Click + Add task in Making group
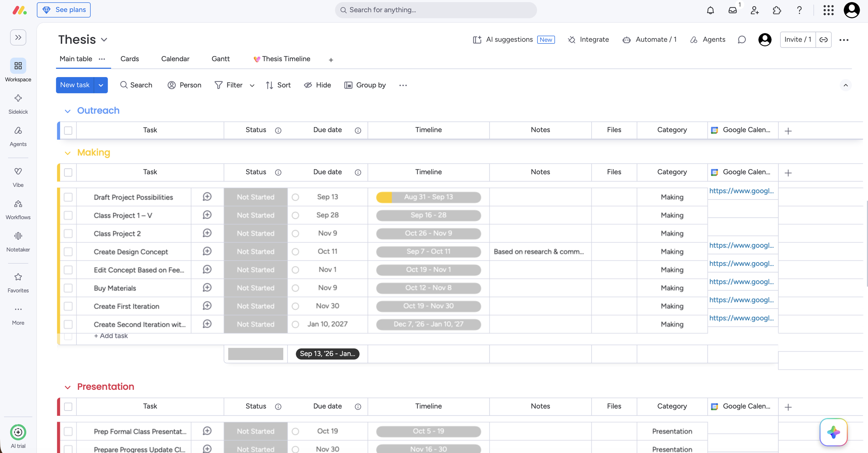Viewport: 868px width, 453px height. point(111,336)
